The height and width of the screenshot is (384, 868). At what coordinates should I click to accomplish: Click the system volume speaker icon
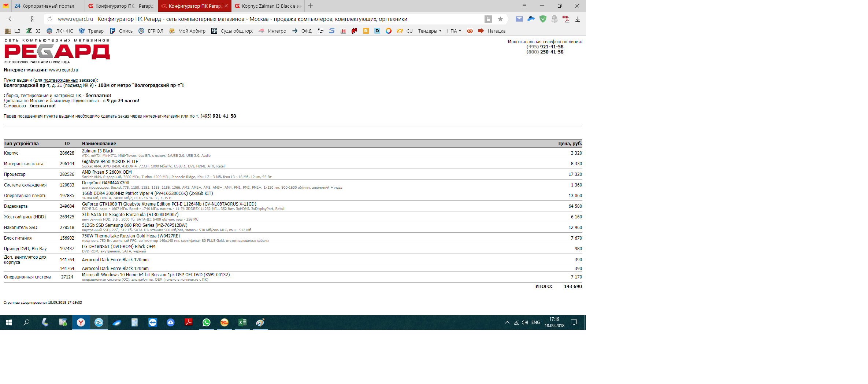(525, 322)
